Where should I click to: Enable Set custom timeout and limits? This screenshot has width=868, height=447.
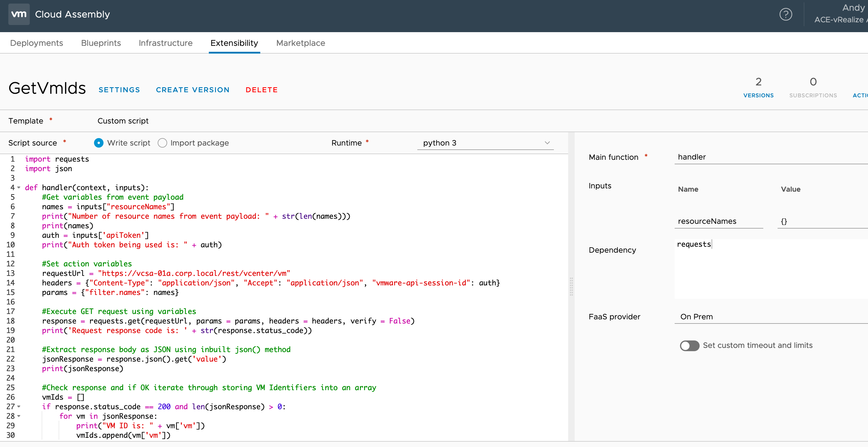[690, 346]
